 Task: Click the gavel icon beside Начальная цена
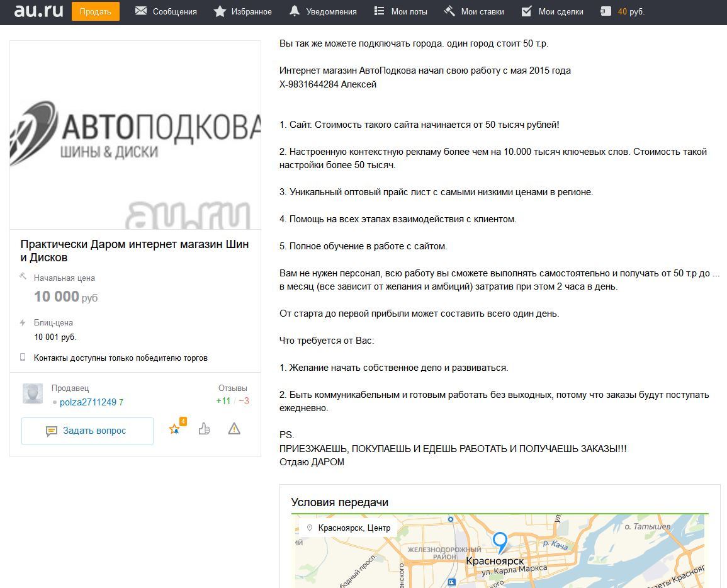point(23,276)
